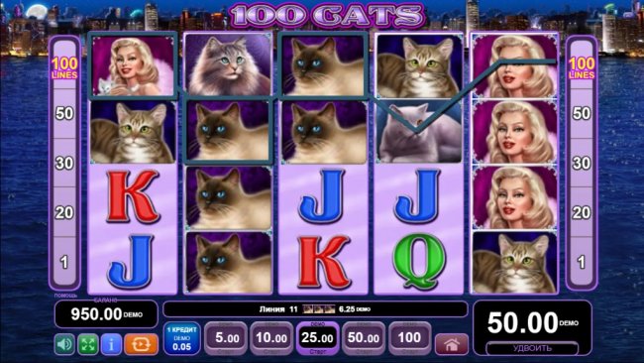
Task: Click the green Q symbol on fourth reel
Action: click(x=419, y=262)
